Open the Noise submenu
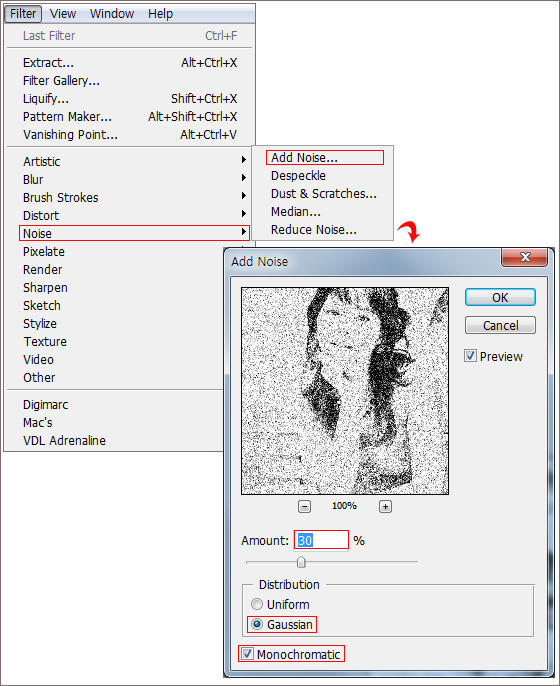 134,233
